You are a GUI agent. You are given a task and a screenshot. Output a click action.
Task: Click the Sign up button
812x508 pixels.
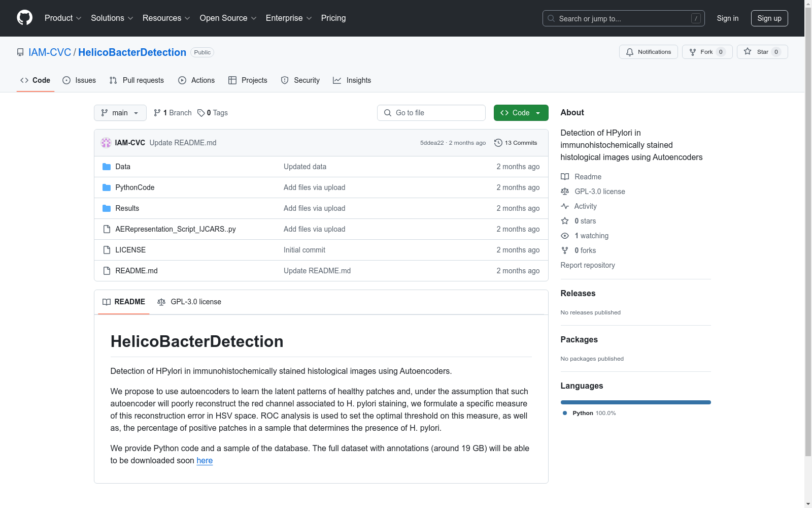(x=769, y=18)
